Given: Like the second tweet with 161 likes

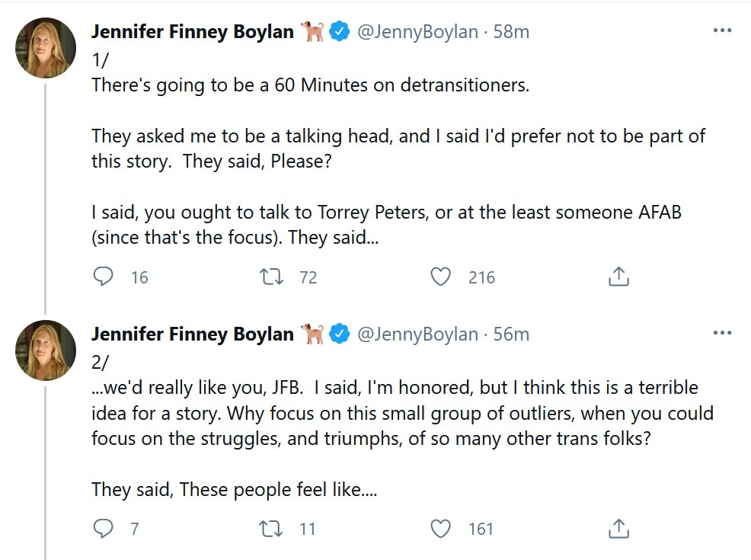Looking at the screenshot, I should tap(441, 528).
